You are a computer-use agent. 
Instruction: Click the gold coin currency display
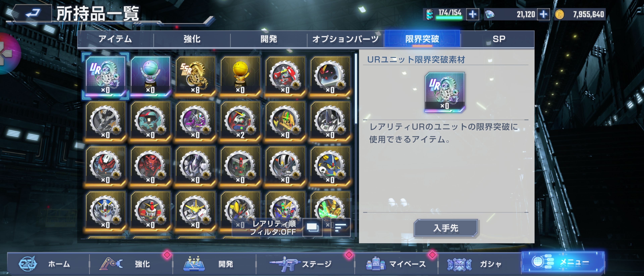click(x=580, y=14)
